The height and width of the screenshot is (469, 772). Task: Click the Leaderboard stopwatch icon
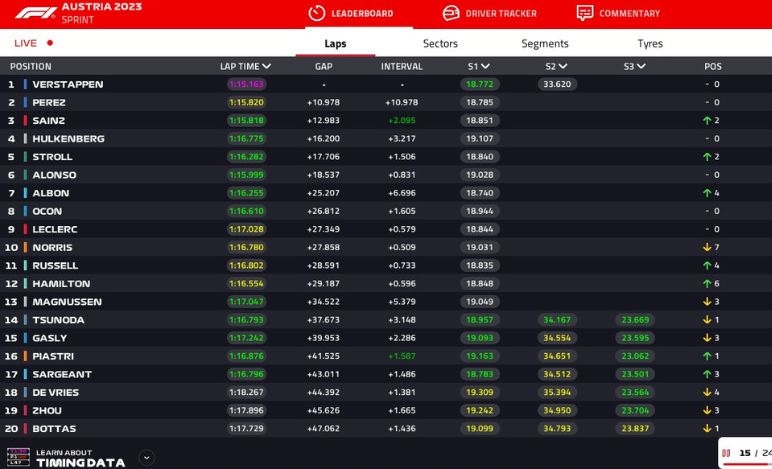click(x=317, y=13)
